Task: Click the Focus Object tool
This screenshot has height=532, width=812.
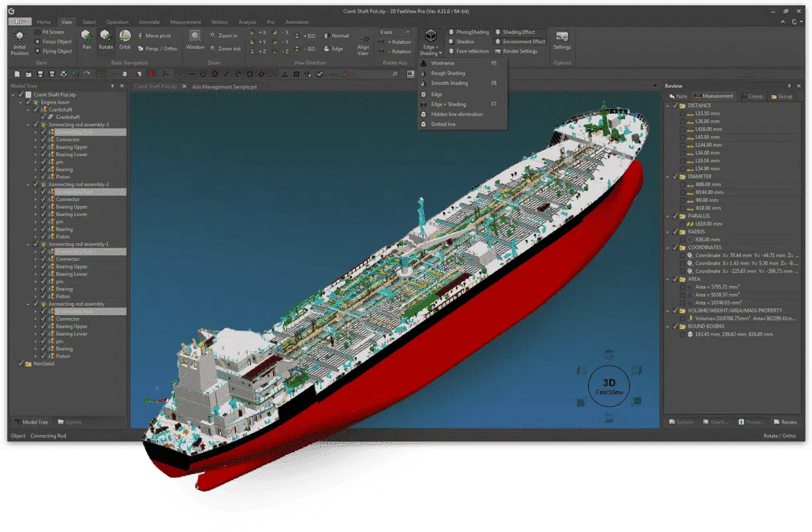Action: [52, 42]
